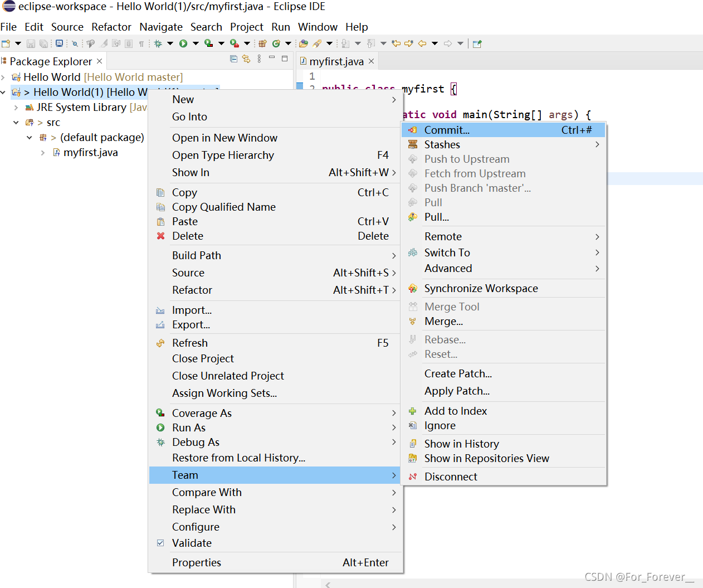Click the Last Edit Location arrow icon
The width and height of the screenshot is (703, 588).
tap(396, 43)
